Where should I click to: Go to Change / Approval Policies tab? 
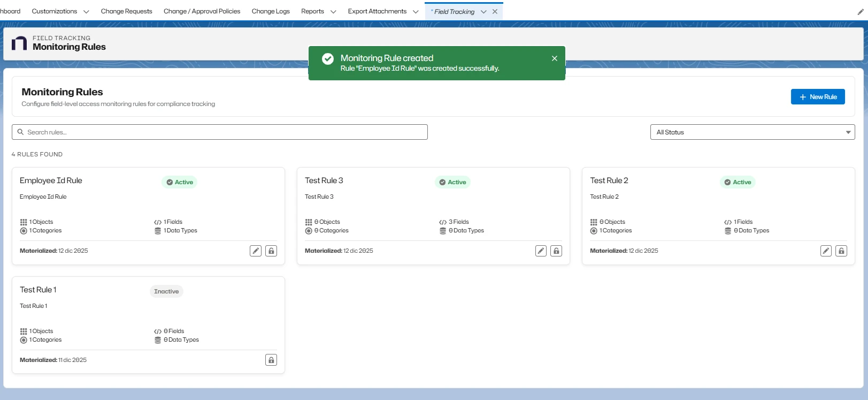(x=202, y=11)
